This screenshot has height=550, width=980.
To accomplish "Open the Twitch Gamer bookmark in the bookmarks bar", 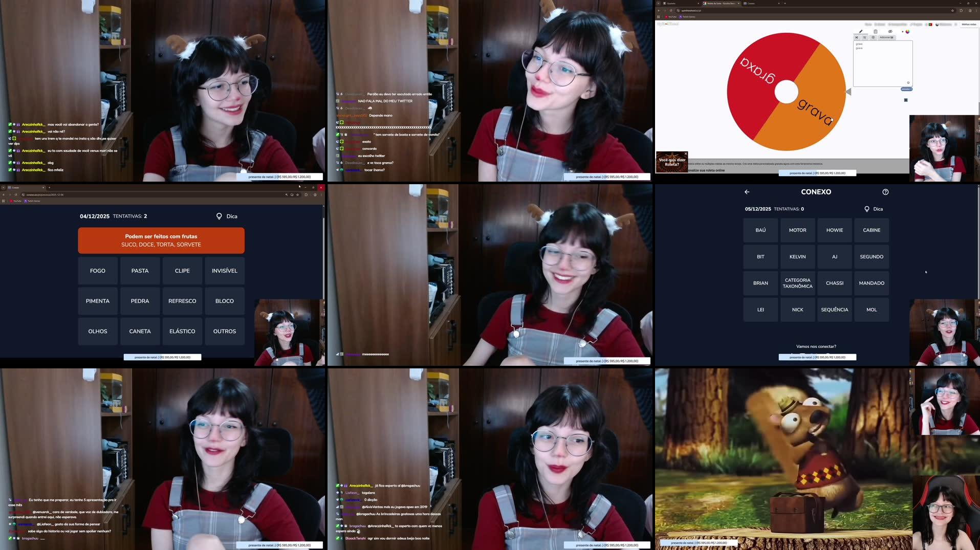I will tap(689, 17).
